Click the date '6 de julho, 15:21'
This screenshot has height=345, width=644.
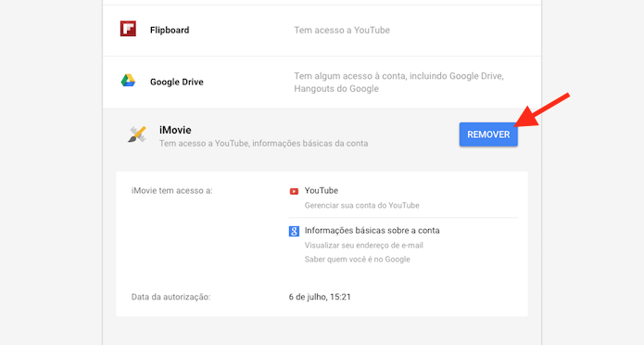coord(320,297)
